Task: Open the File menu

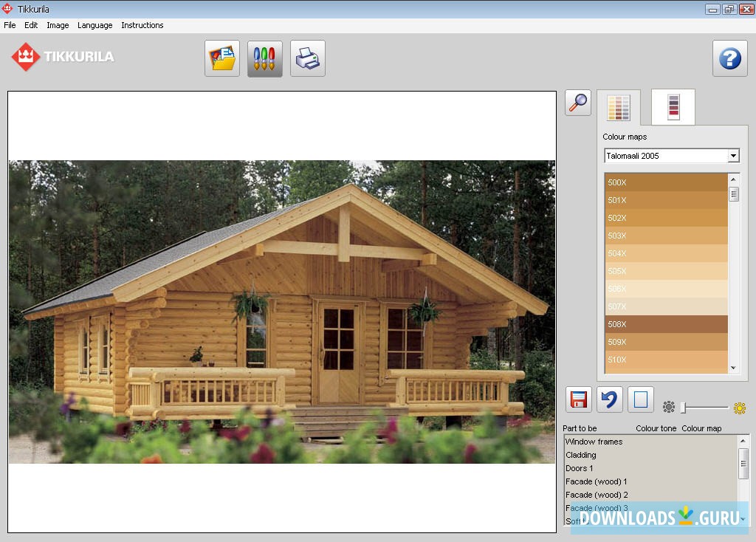Action: pyautogui.click(x=10, y=25)
